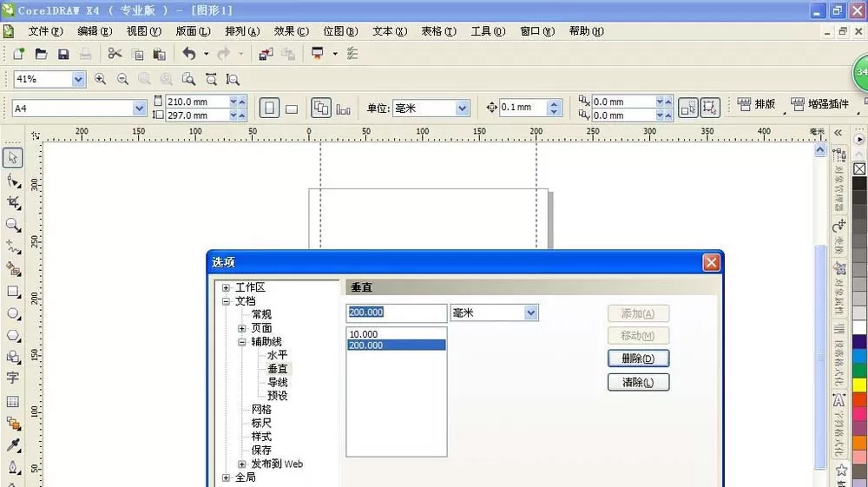The width and height of the screenshot is (868, 487).
Task: Select the 预设 tree item
Action: tap(278, 396)
